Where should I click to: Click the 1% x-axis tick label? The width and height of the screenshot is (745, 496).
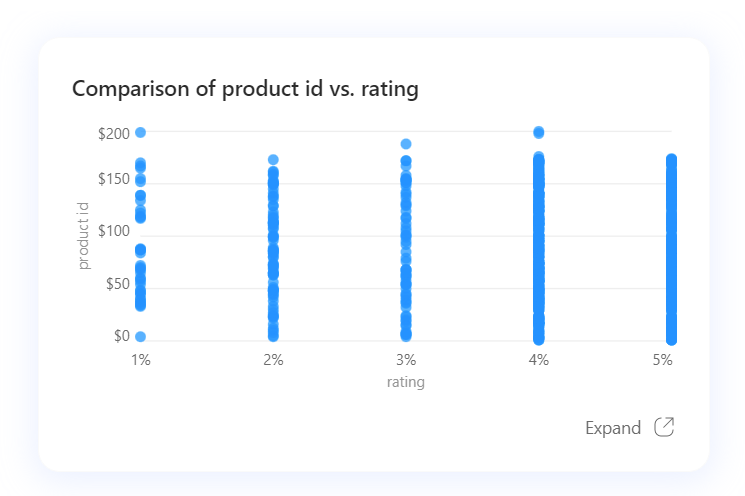pyautogui.click(x=141, y=360)
